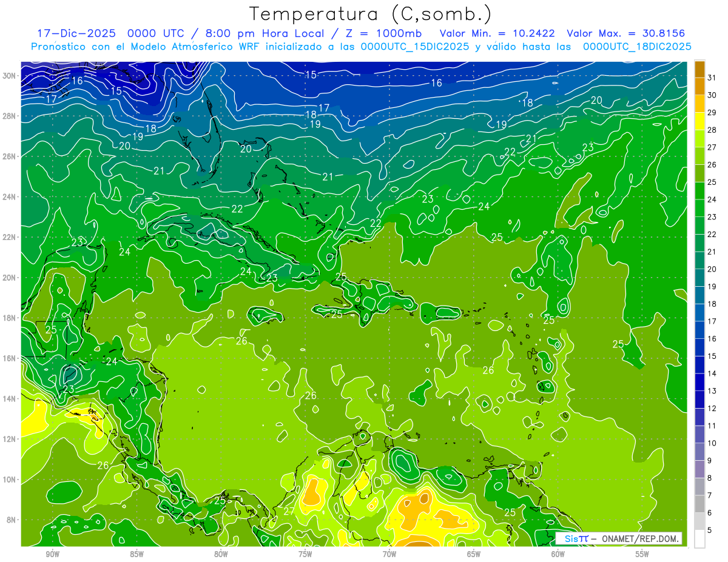The height and width of the screenshot is (562, 728).
Task: Click colorbar legend label '9'
Action: tap(710, 461)
